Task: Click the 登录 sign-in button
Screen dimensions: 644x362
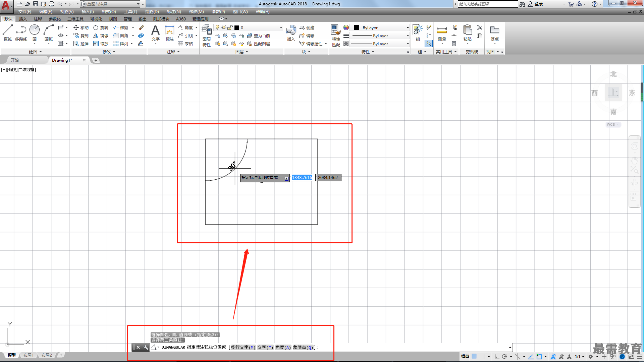Action: coord(535,4)
